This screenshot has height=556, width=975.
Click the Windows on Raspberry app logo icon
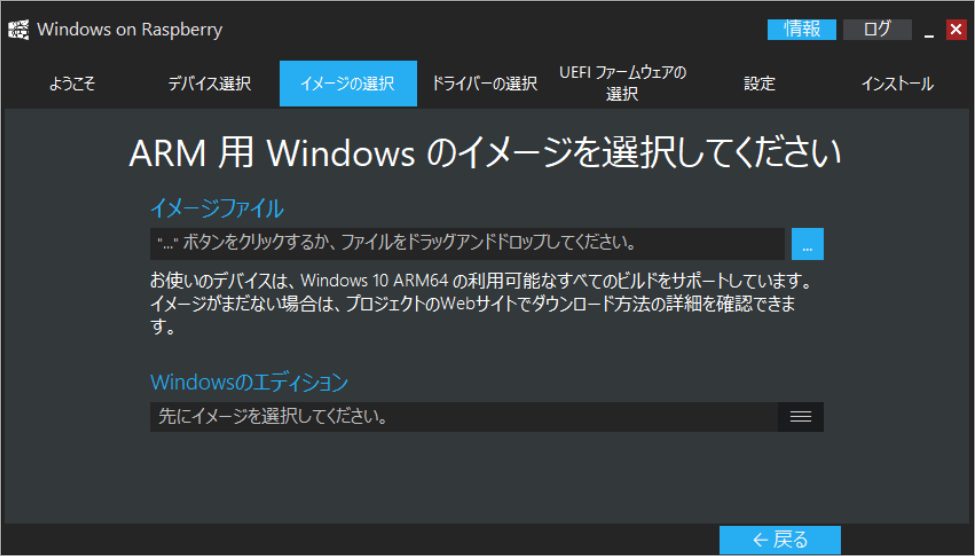tap(19, 29)
